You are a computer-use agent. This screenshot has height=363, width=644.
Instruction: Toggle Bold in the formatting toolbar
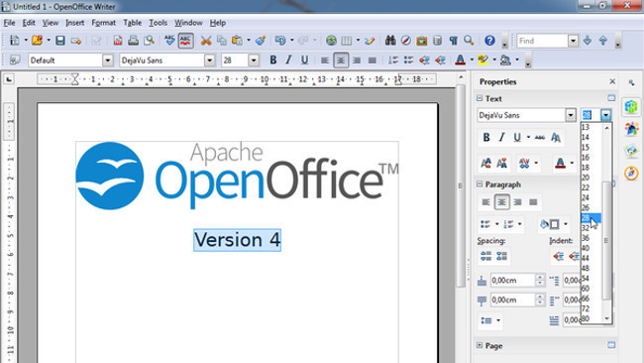[273, 60]
